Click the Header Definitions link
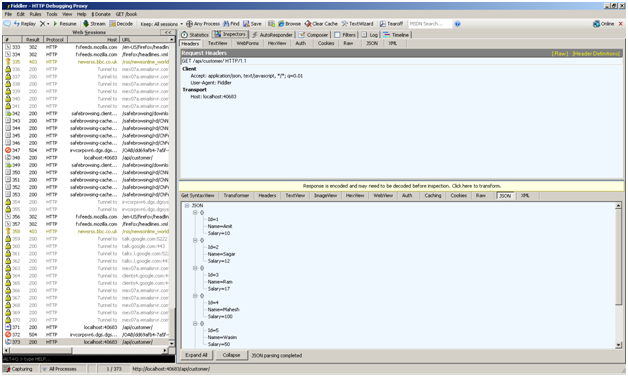The width and height of the screenshot is (628, 377). (x=596, y=53)
